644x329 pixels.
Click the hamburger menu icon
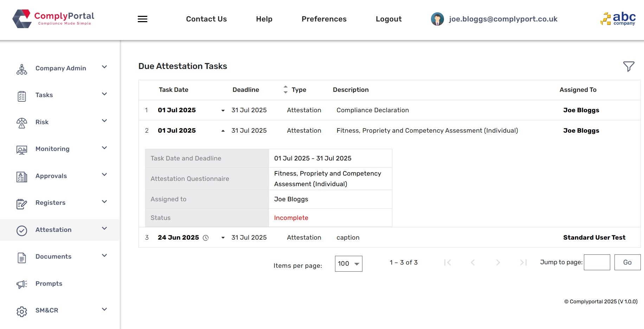[142, 19]
